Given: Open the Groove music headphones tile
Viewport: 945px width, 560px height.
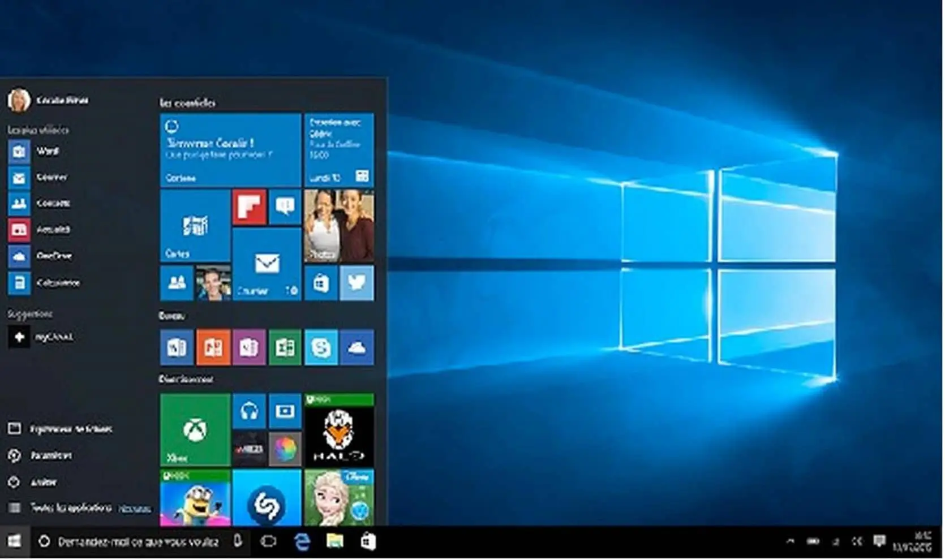Looking at the screenshot, I should click(x=249, y=411).
